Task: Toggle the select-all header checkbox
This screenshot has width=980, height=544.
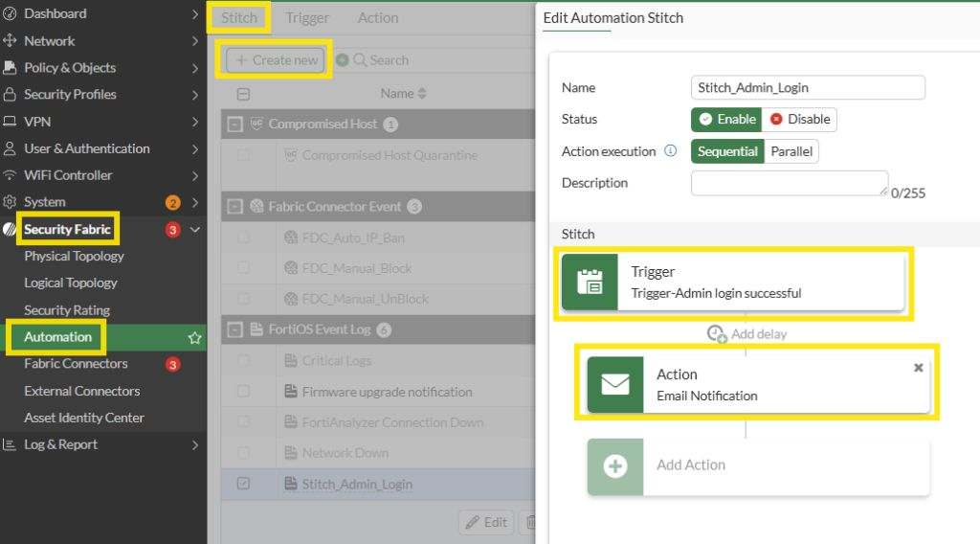Action: click(x=244, y=95)
